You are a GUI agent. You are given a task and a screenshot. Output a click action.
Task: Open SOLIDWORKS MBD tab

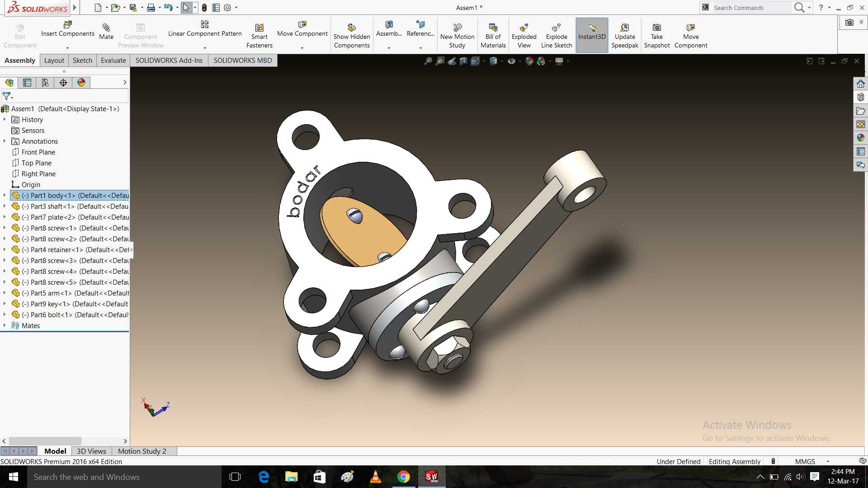pos(243,61)
